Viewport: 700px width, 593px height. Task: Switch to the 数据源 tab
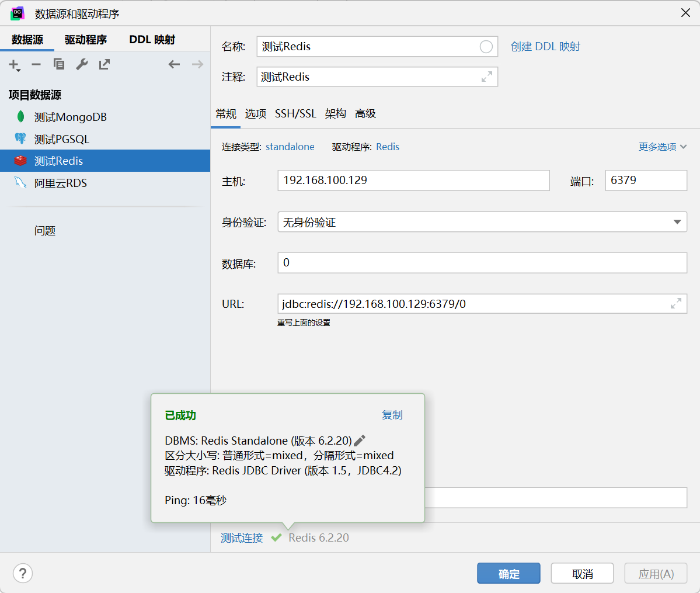pos(27,40)
